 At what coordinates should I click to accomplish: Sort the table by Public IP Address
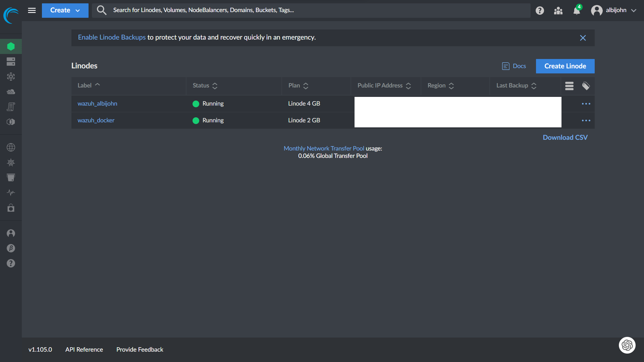click(384, 85)
